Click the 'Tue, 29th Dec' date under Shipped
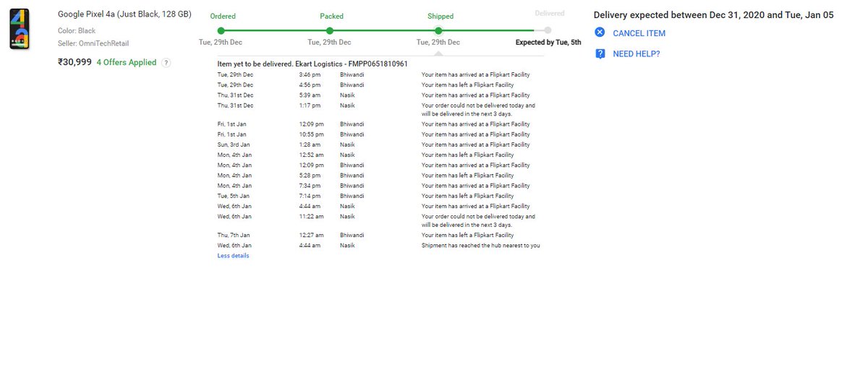This screenshot has height=391, width=868. 438,43
